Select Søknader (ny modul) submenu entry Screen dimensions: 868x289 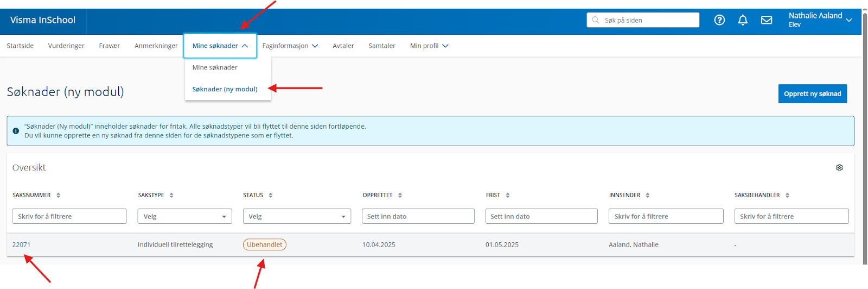tap(225, 89)
